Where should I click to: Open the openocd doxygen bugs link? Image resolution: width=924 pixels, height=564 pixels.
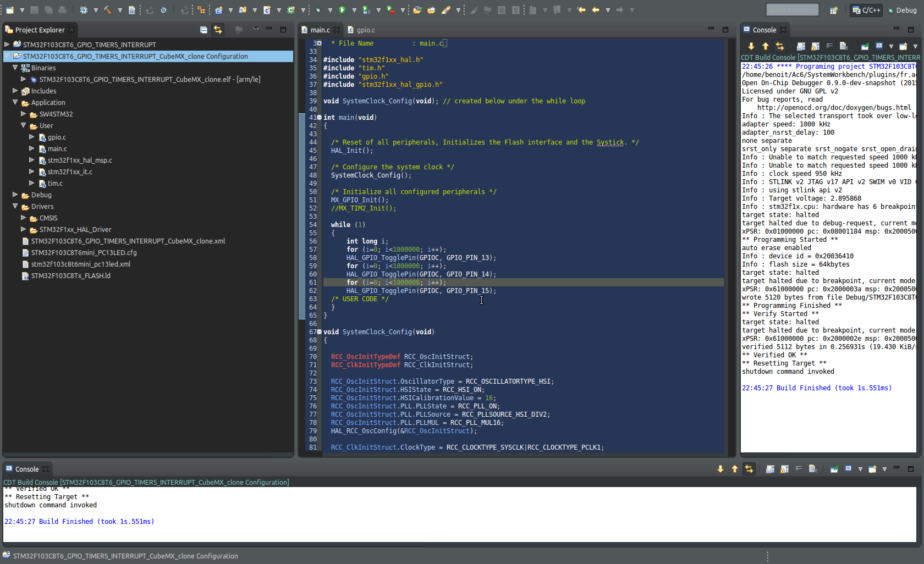pyautogui.click(x=834, y=108)
